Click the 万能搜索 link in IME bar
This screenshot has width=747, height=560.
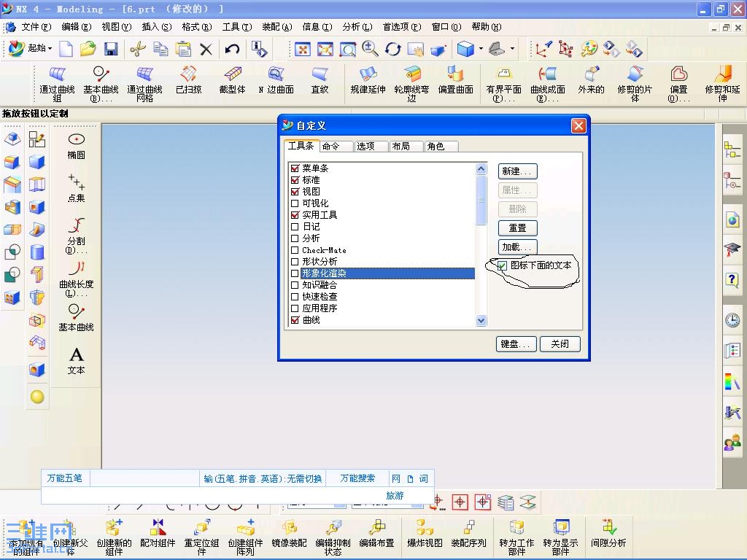[x=357, y=478]
